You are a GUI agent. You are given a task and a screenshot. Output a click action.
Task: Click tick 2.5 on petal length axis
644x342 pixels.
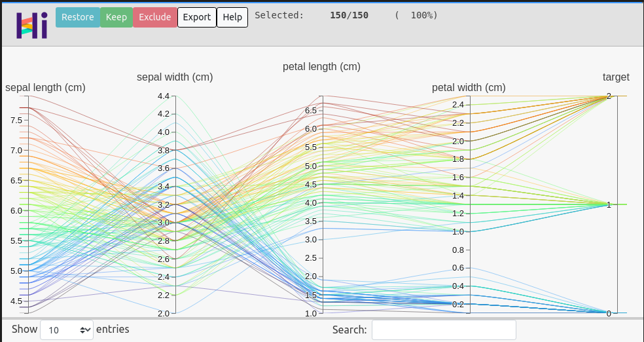point(310,258)
